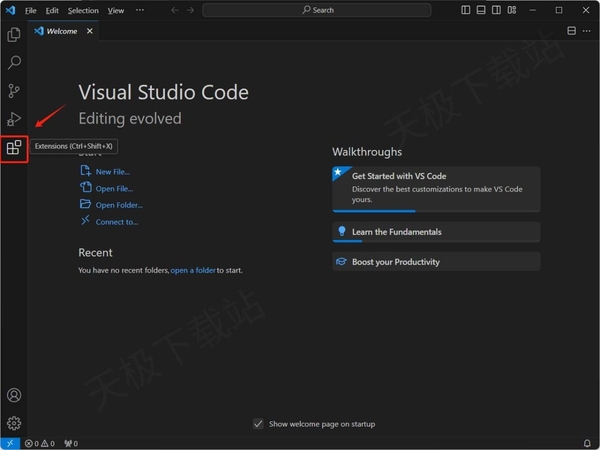
Task: Click the Open Folder link
Action: click(118, 205)
